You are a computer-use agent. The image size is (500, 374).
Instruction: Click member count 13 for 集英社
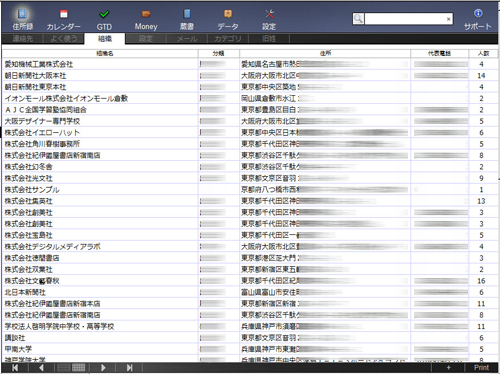click(481, 201)
